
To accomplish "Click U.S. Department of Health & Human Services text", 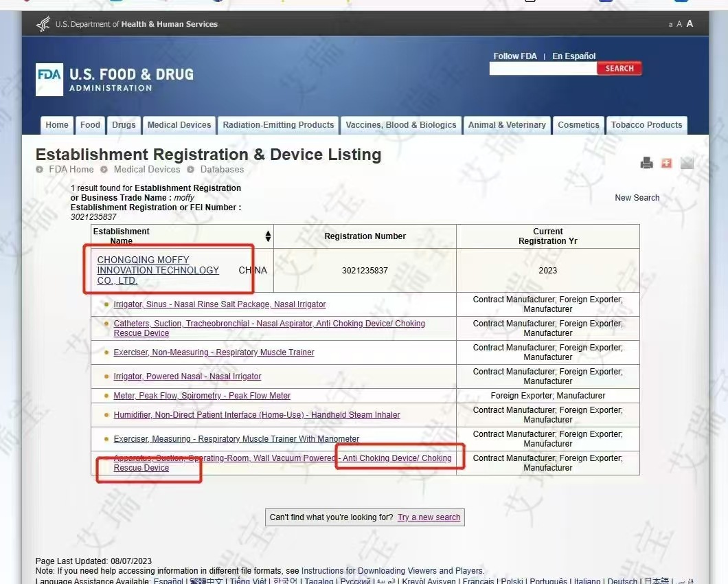I will click(x=137, y=24).
